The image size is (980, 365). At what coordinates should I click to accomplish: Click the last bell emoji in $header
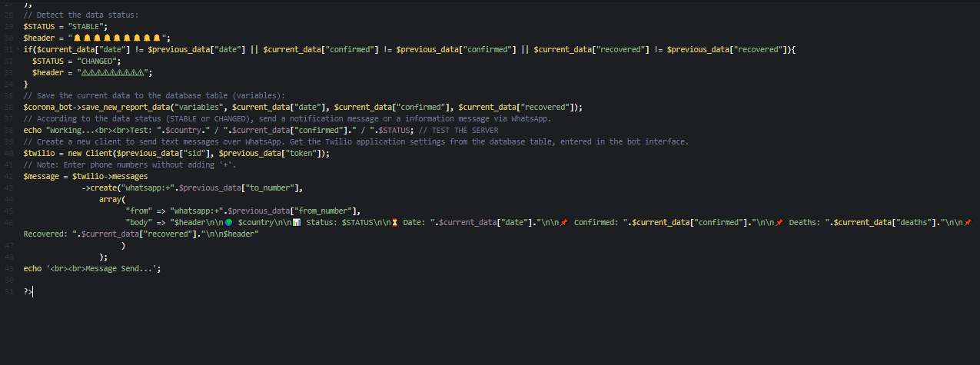(x=156, y=37)
